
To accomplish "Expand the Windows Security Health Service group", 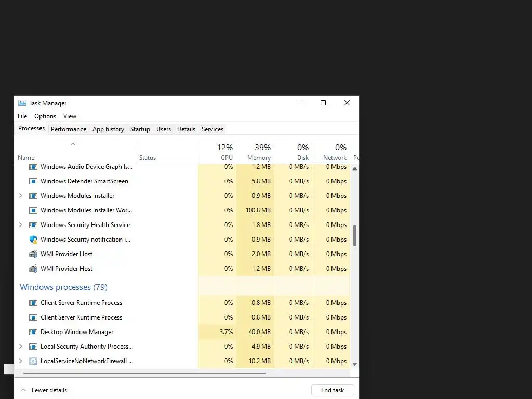I will tap(20, 225).
